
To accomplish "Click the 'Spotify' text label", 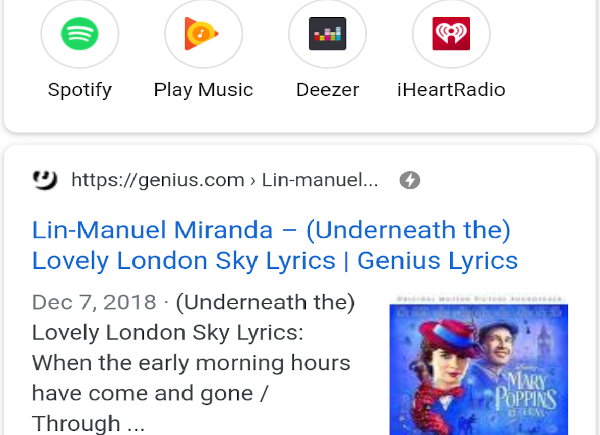I will (80, 91).
